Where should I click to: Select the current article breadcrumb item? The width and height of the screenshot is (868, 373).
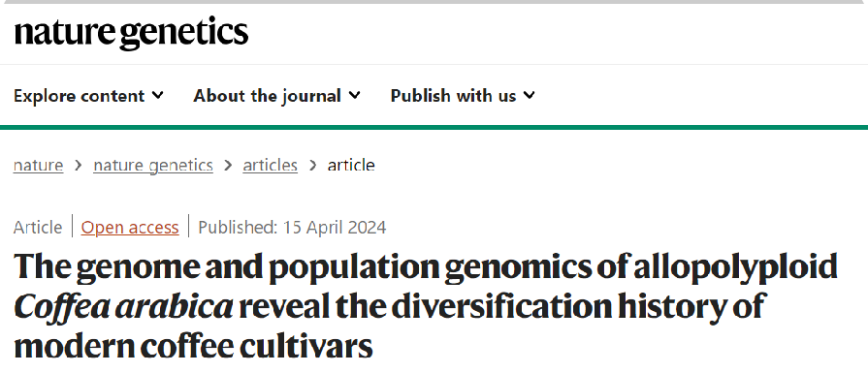(351, 165)
